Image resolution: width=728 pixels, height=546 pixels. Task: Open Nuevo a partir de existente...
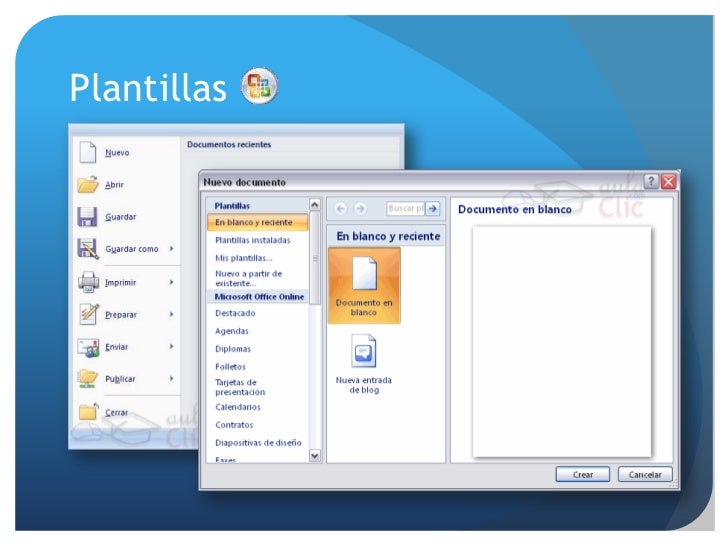coord(248,278)
